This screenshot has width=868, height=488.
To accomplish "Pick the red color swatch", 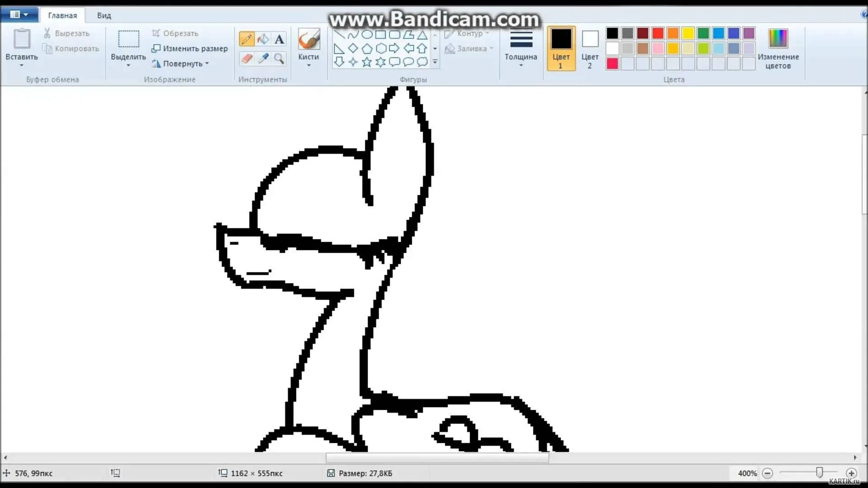I will click(x=658, y=33).
